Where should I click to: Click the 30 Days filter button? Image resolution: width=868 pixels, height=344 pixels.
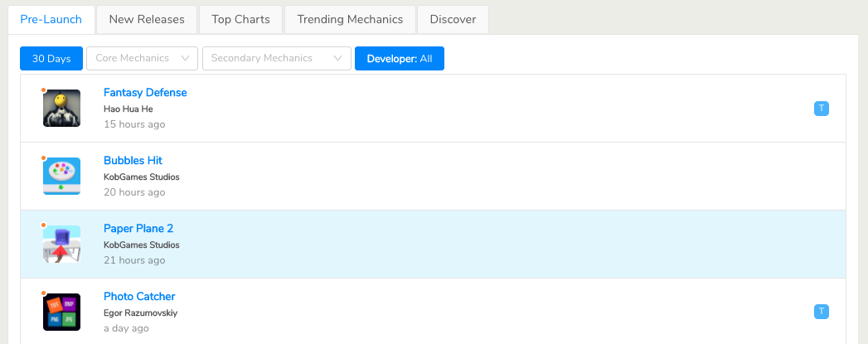[x=51, y=59]
